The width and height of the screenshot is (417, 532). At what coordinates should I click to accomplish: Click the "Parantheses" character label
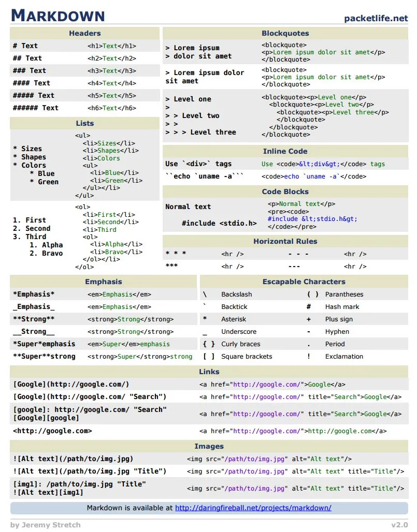pyautogui.click(x=344, y=294)
